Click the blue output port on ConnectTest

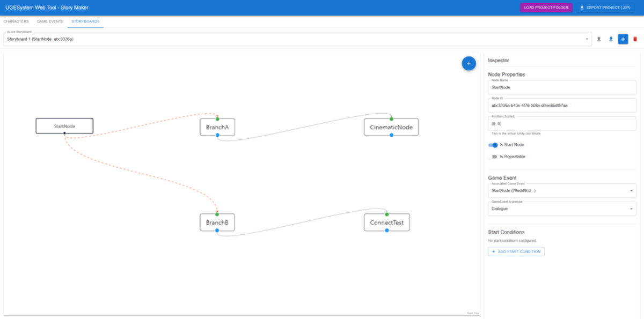(386, 231)
